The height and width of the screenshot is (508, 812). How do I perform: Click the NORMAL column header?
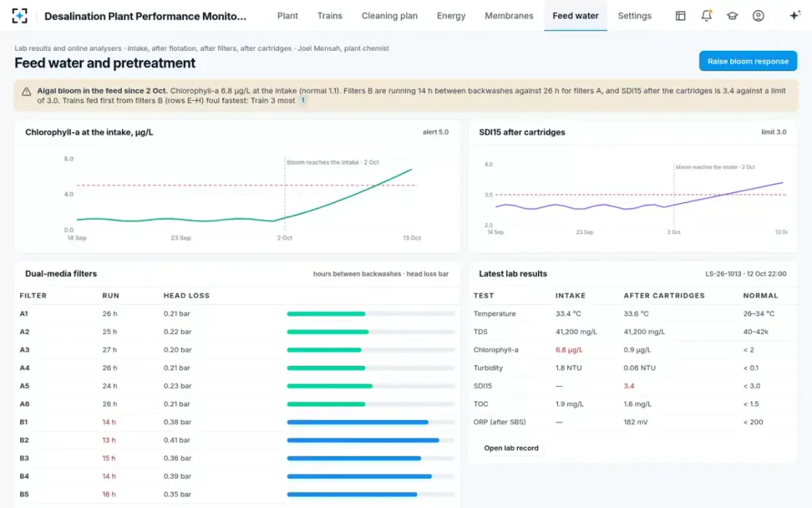pos(761,295)
